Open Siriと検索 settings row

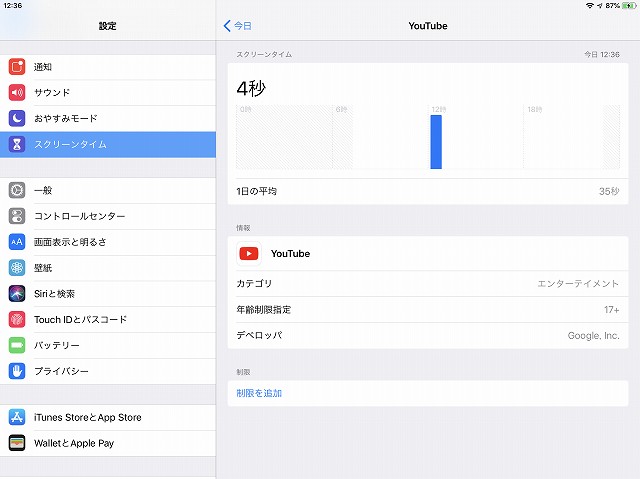tap(108, 293)
